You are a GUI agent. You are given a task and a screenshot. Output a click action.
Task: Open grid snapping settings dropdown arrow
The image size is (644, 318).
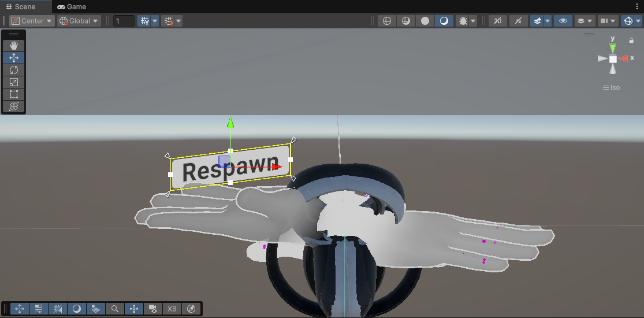click(178, 21)
